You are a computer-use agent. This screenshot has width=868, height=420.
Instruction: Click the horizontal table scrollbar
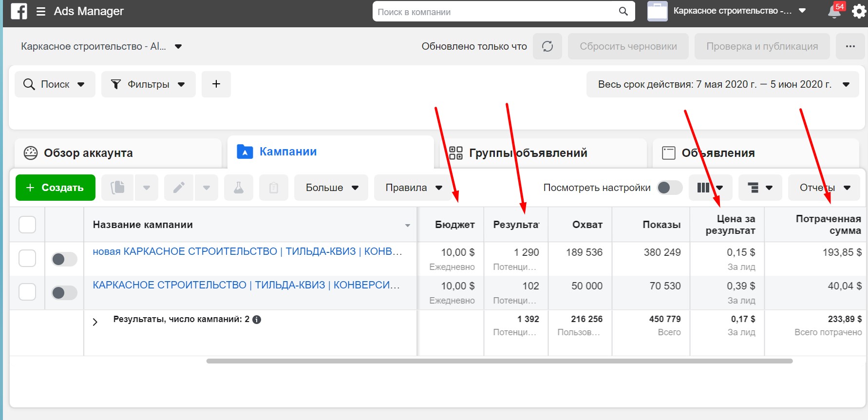point(499,361)
